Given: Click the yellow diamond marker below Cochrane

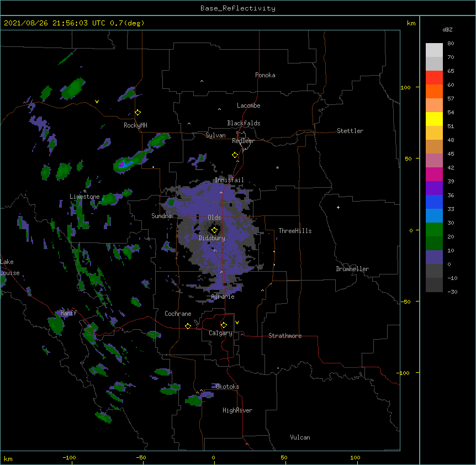Looking at the screenshot, I should click(188, 326).
